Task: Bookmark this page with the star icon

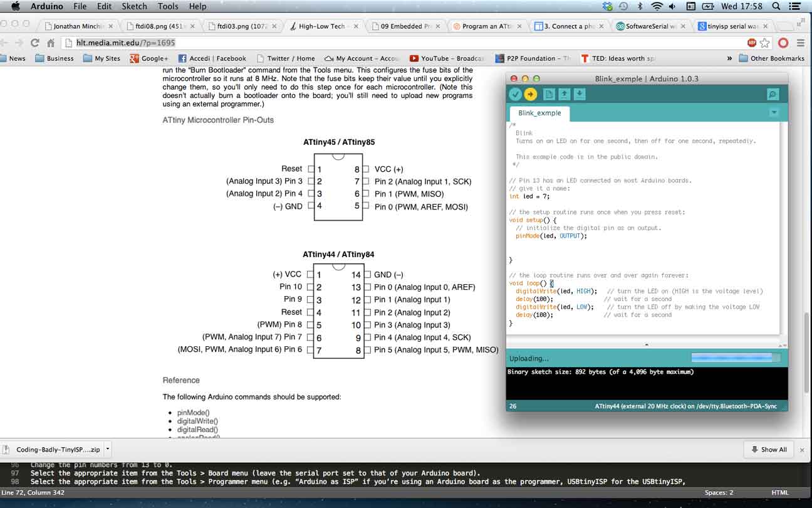Action: (x=765, y=43)
